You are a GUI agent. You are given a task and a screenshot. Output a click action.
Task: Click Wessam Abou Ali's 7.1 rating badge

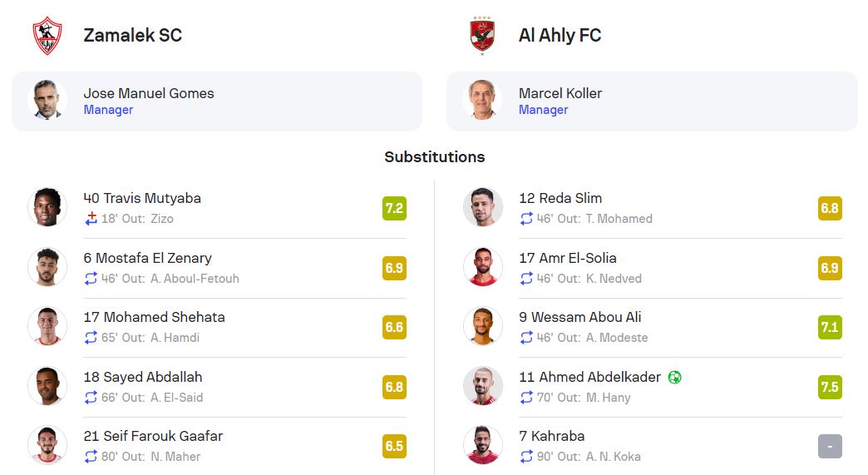point(830,327)
